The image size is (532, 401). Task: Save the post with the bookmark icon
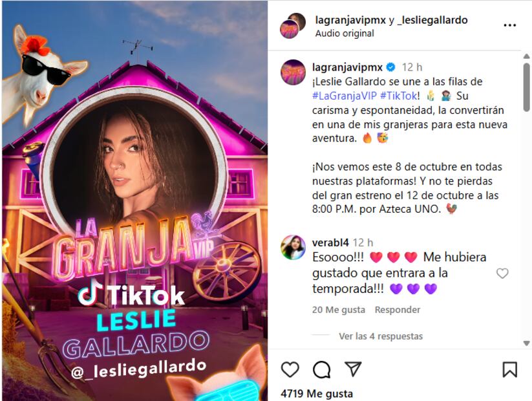tap(509, 369)
